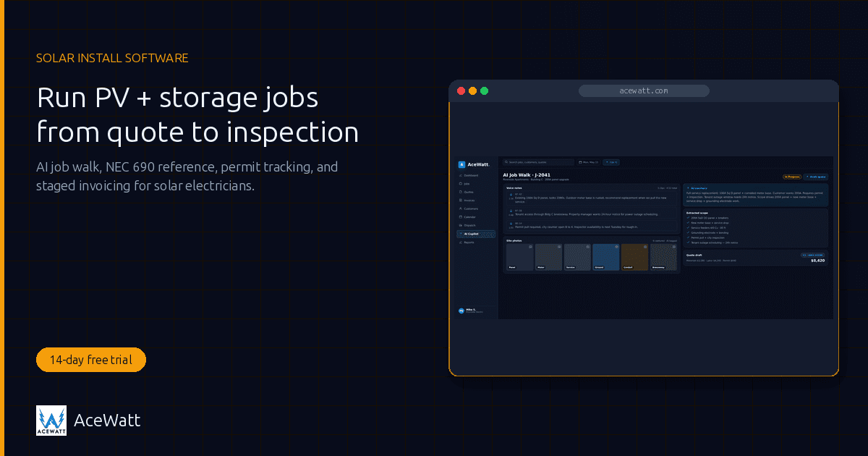
Task: Click the 14-day free trial button
Action: coord(91,360)
